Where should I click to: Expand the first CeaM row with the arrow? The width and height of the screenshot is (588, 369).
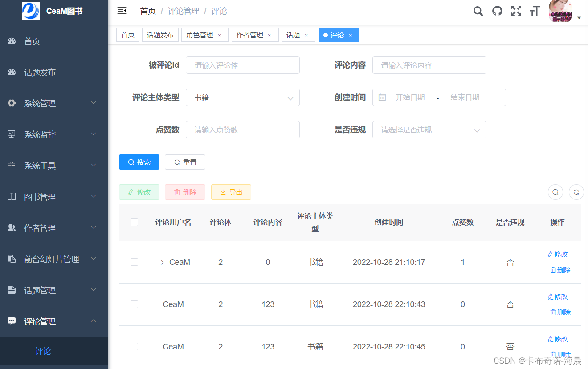(161, 262)
